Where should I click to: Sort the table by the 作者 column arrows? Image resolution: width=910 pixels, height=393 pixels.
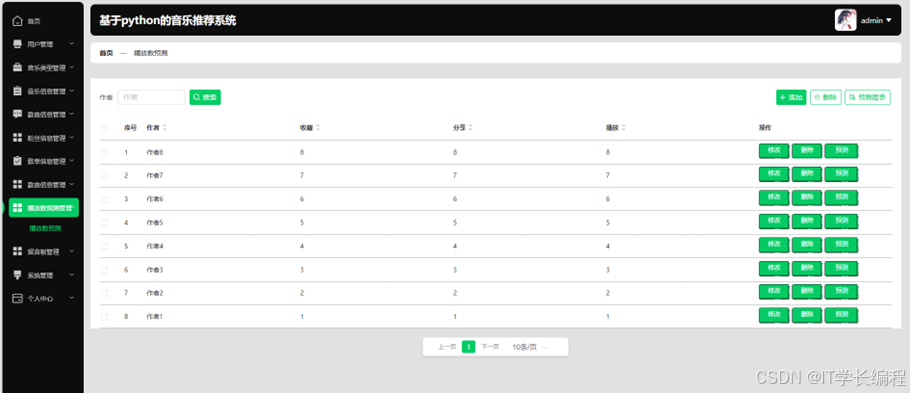[164, 128]
